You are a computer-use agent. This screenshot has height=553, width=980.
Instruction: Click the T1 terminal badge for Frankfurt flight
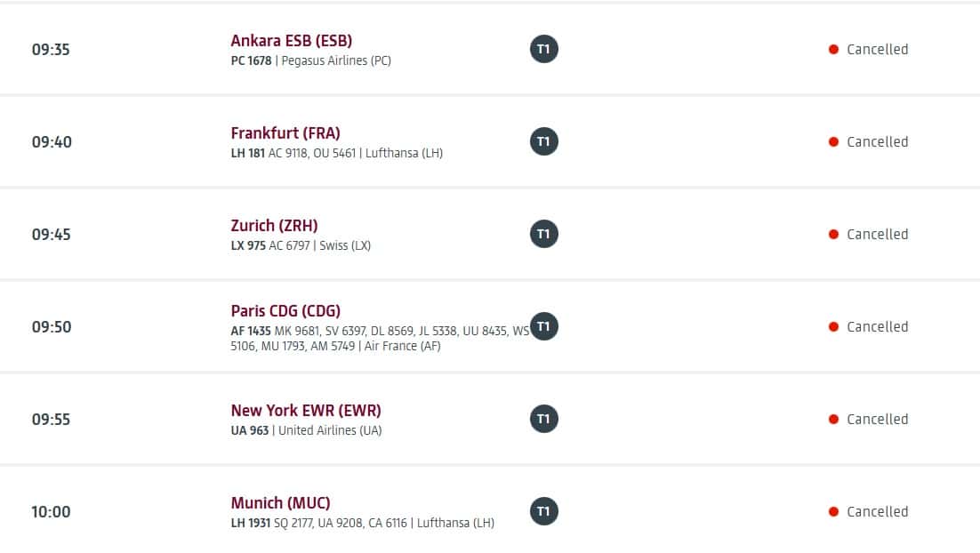click(x=543, y=141)
